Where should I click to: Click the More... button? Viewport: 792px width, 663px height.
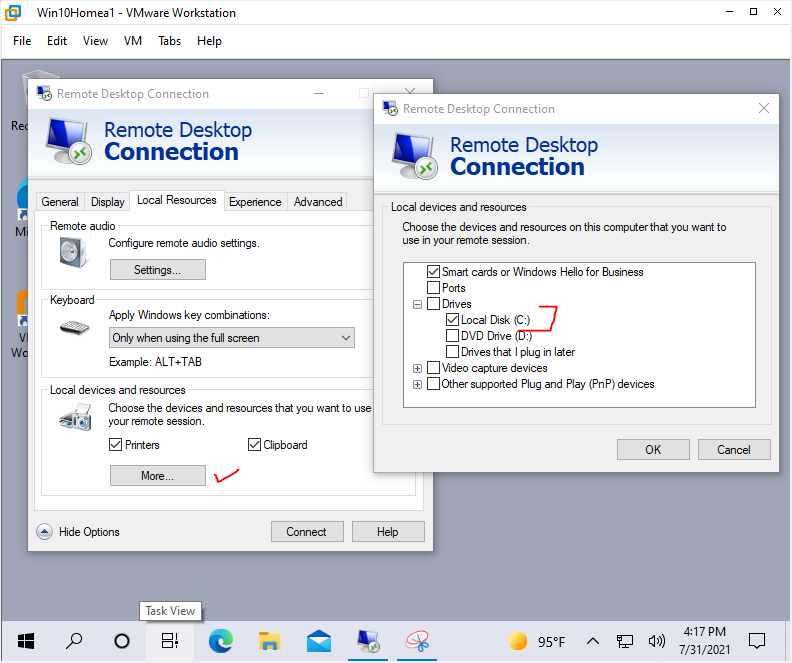click(x=158, y=476)
